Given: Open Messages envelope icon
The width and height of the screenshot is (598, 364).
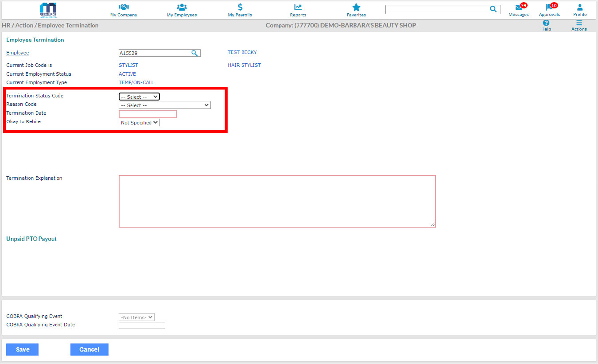Looking at the screenshot, I should pos(518,7).
